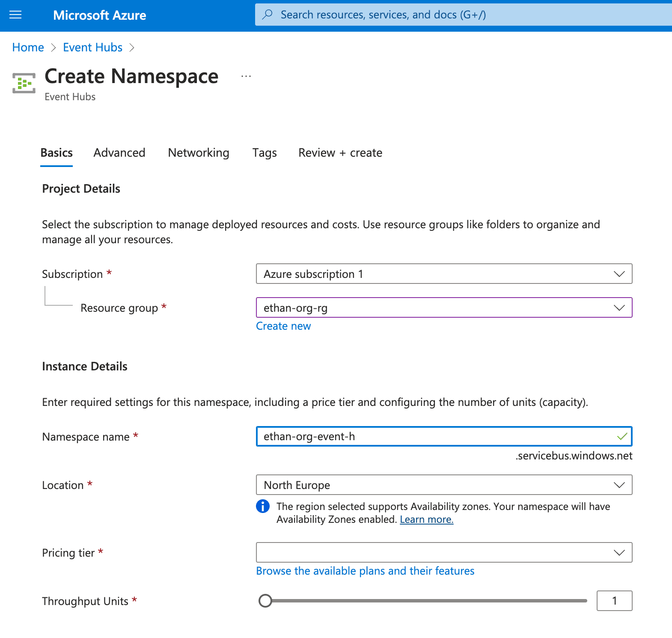Viewport: 672px width, 638px height.
Task: Click the Microsoft Azure logo text
Action: click(x=100, y=15)
